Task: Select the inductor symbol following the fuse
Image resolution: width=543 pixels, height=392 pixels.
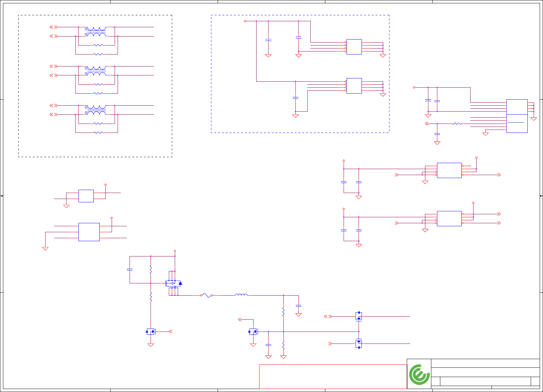Action: pos(241,295)
